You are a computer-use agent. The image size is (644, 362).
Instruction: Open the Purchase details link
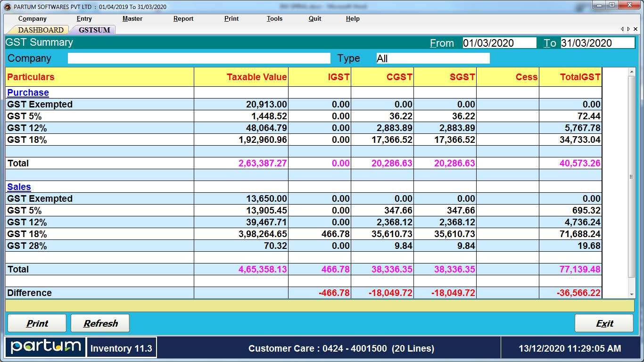tap(27, 92)
